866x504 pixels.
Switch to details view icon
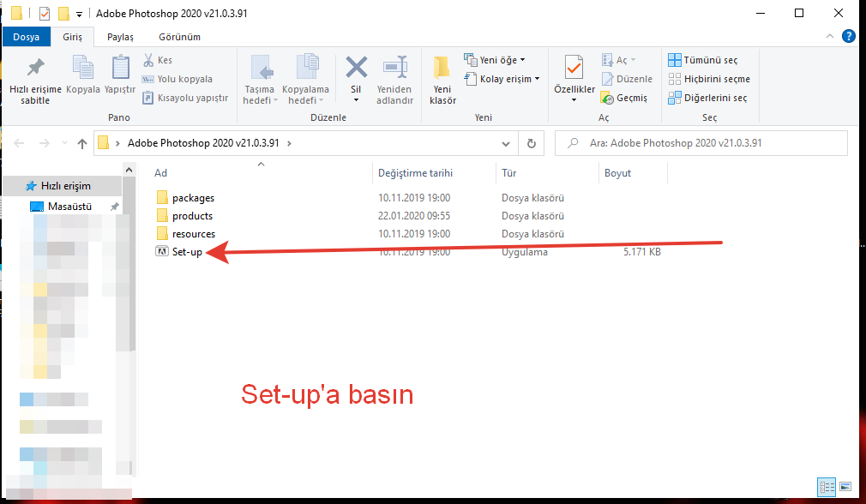[x=827, y=487]
